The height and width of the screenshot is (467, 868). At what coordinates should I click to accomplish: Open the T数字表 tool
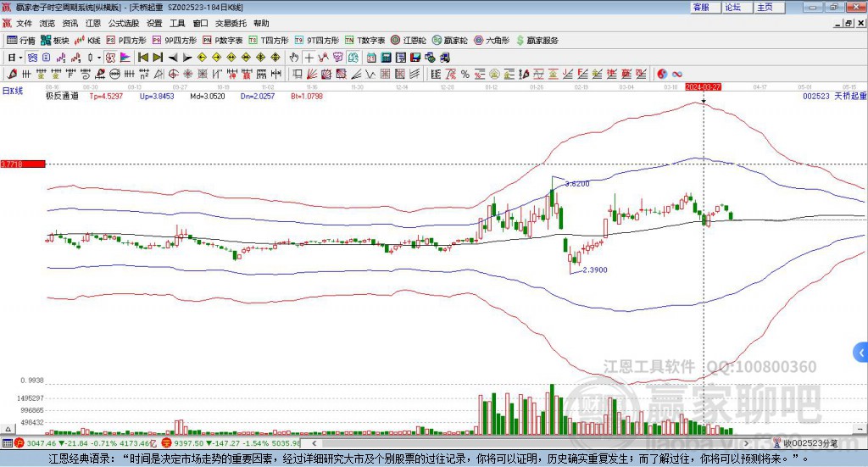pos(364,41)
